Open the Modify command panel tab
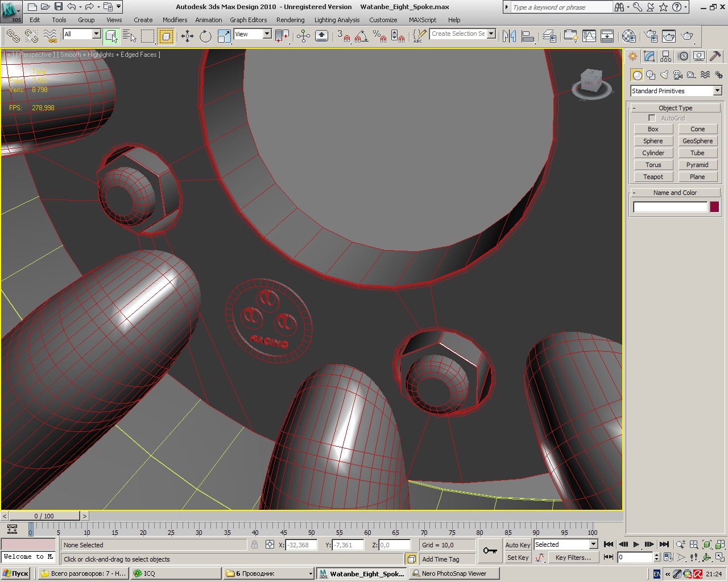This screenshot has width=728, height=582. coord(650,56)
